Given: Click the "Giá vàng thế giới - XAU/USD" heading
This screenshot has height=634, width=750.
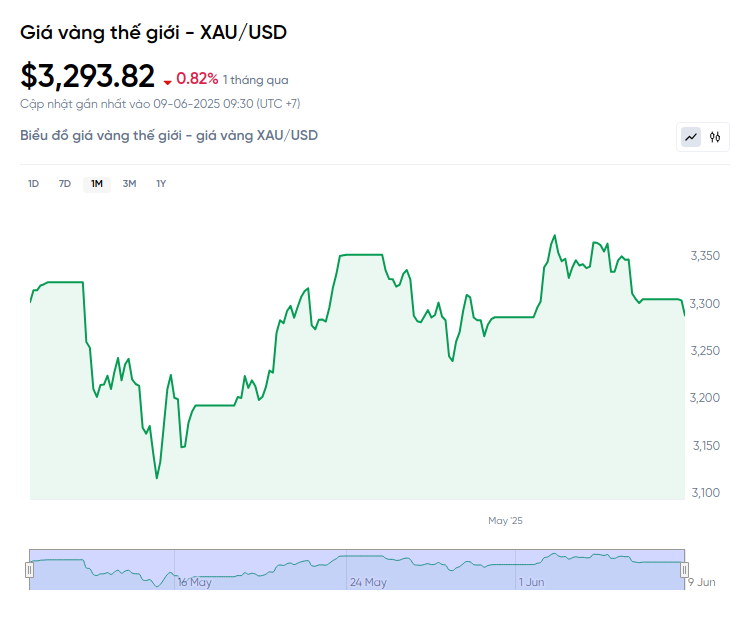Looking at the screenshot, I should coord(154,32).
